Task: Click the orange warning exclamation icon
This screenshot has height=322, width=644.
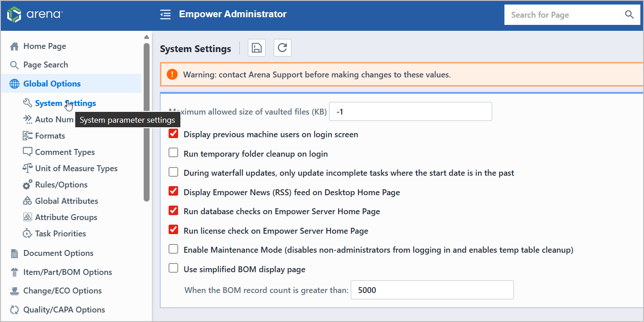Action: 172,74
